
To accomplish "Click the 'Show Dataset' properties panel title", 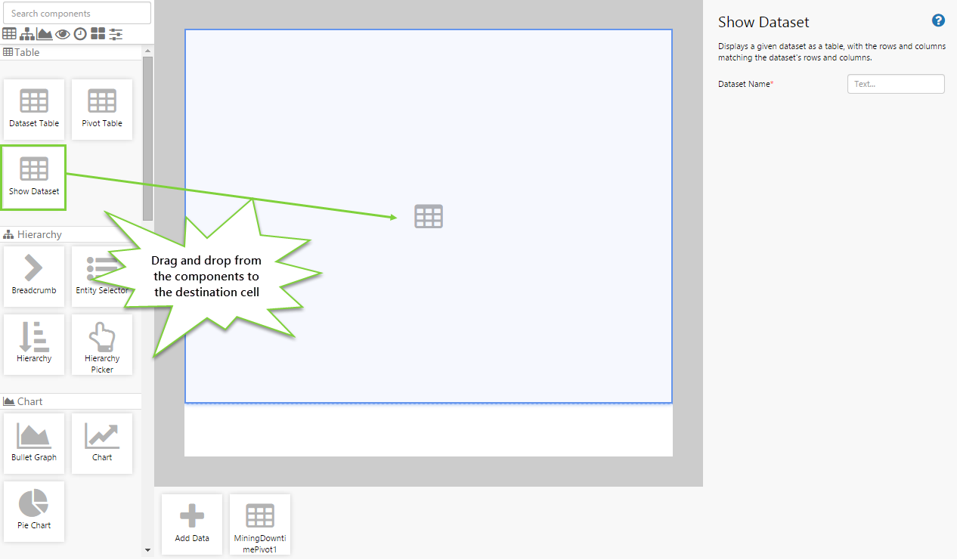I will [763, 22].
